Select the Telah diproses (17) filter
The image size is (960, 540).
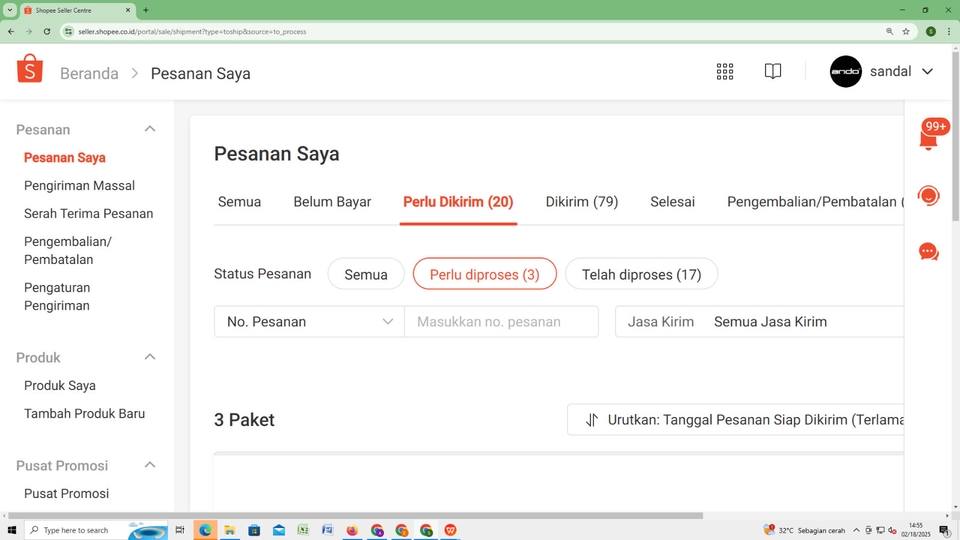point(642,274)
